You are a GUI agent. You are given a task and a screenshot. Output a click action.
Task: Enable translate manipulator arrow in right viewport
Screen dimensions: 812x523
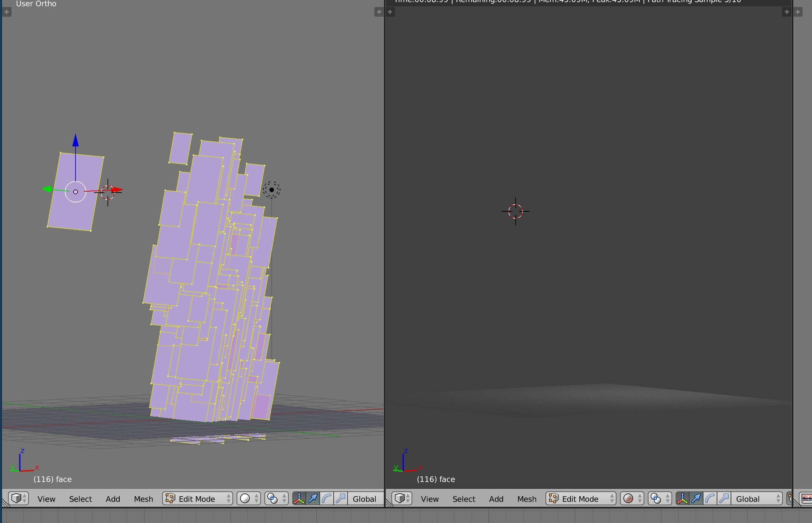(696, 498)
